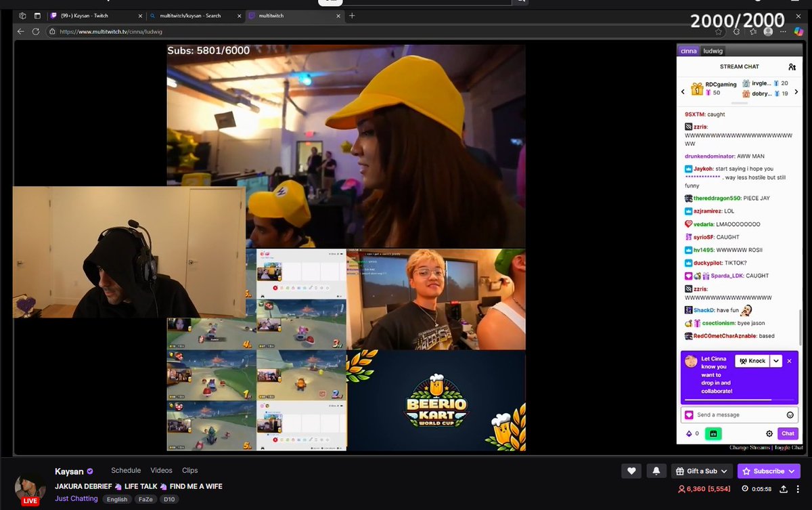This screenshot has height=510, width=812.
Task: Reload the page with the refresh icon
Action: click(x=37, y=31)
